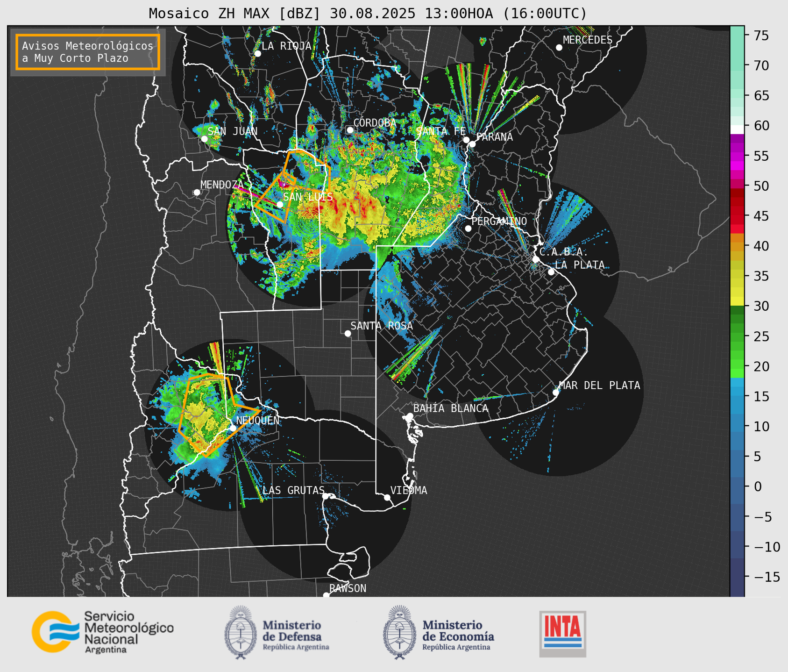
Task: Click the CORDOBA city label
Action: coord(375,123)
